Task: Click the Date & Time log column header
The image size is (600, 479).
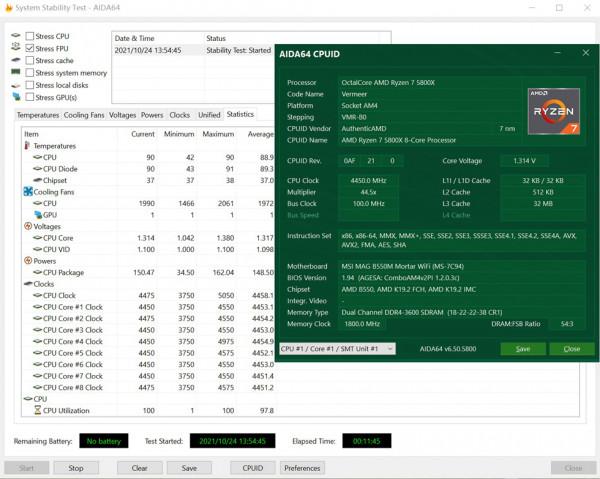Action: coord(134,38)
